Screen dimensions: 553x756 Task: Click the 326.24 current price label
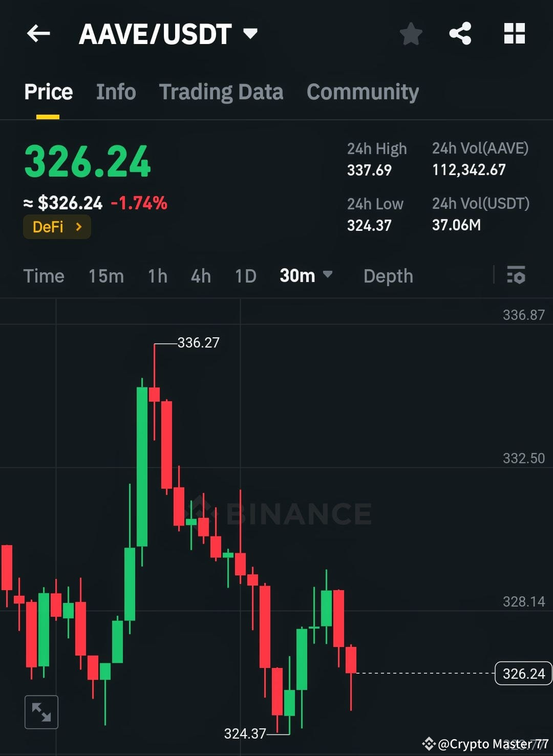click(522, 674)
